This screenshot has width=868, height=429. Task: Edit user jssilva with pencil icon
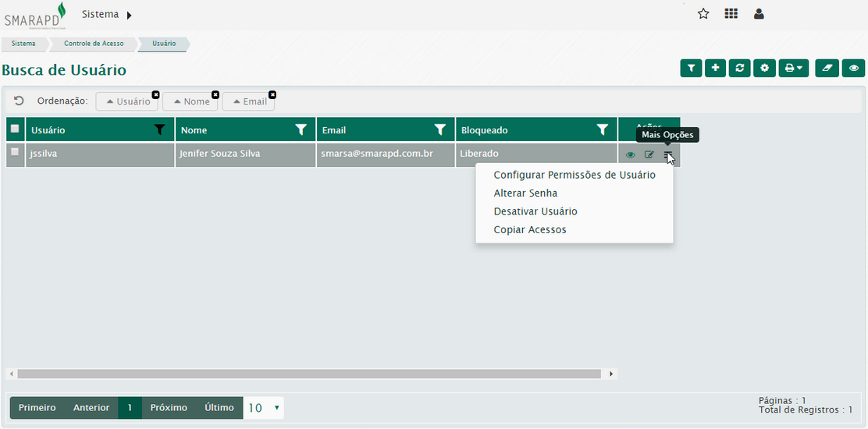[649, 155]
